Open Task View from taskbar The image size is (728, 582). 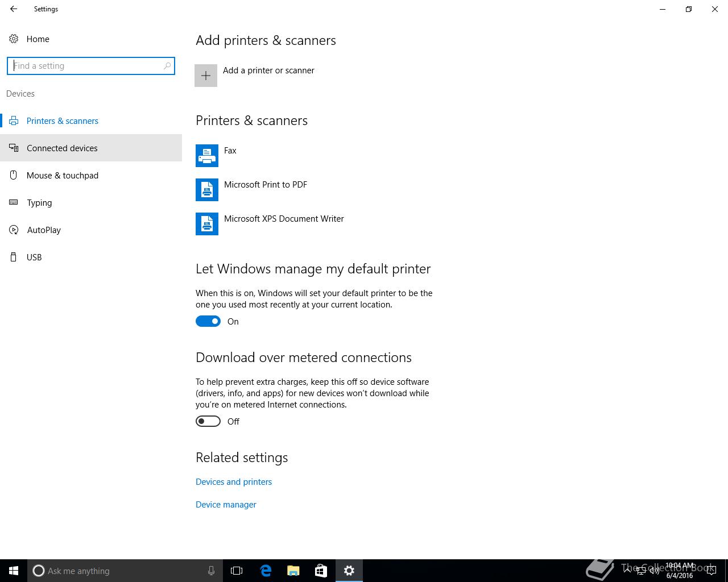[x=237, y=571]
